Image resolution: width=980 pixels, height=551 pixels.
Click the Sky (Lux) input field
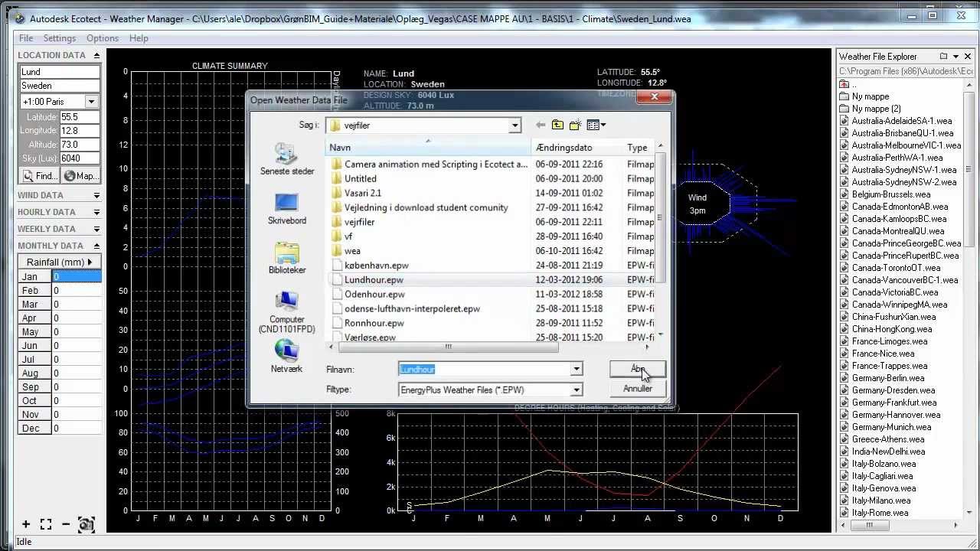pyautogui.click(x=80, y=158)
